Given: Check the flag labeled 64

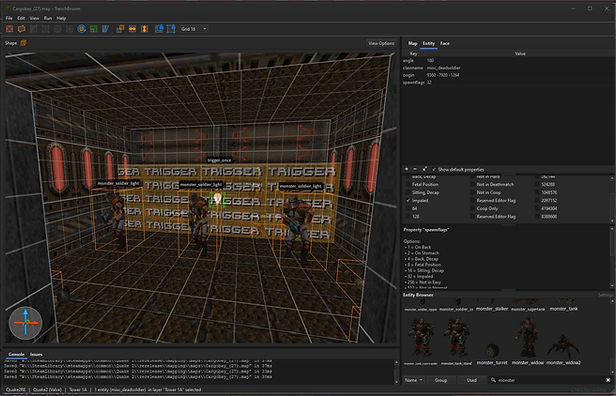Looking at the screenshot, I should tap(408, 209).
